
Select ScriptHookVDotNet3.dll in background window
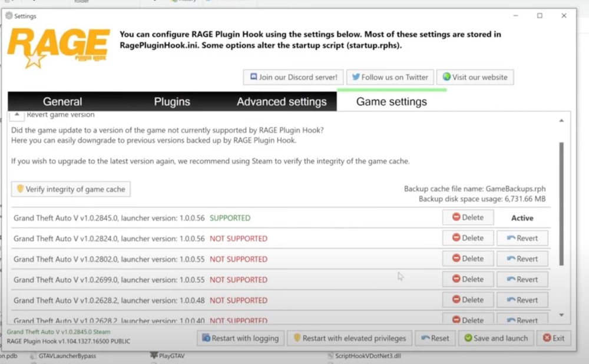(x=364, y=356)
